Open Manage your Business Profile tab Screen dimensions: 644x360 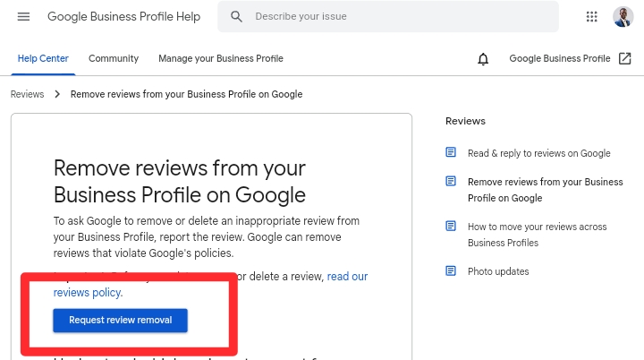click(x=221, y=58)
